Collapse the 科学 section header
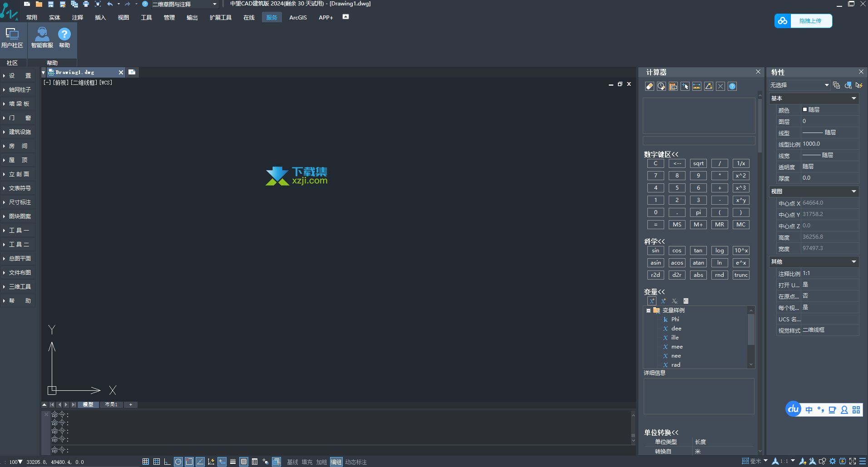This screenshot has width=868, height=467. (x=654, y=241)
